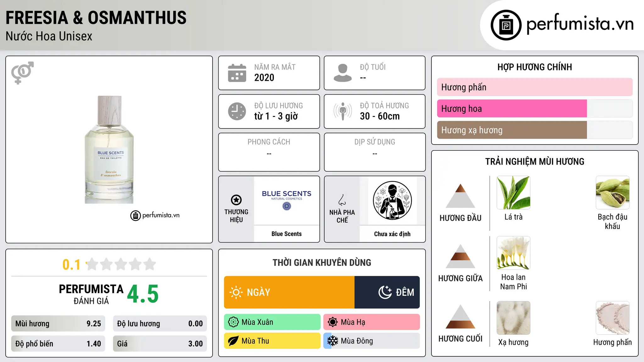
Task: Click the unisex gender symbol icon
Action: [x=22, y=73]
